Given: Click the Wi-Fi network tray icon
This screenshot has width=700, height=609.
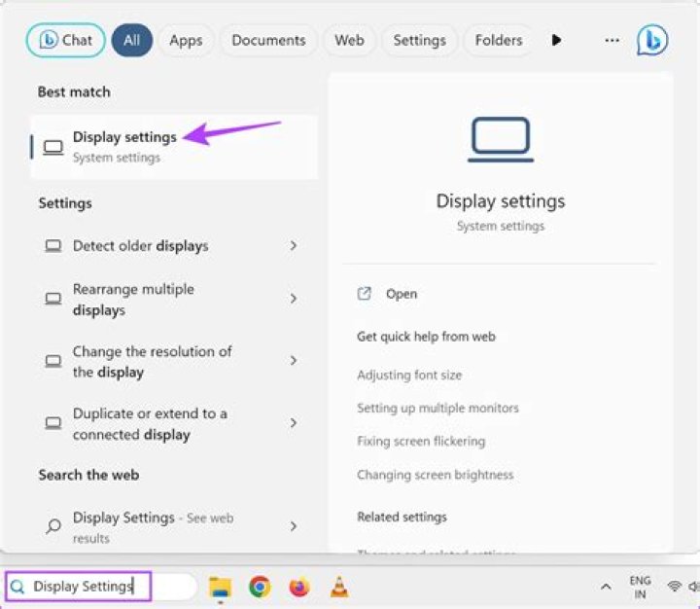Looking at the screenshot, I should pyautogui.click(x=674, y=587).
